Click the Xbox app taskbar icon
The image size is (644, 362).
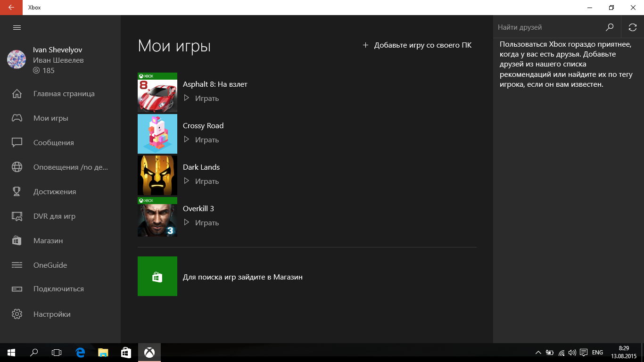coord(149,353)
